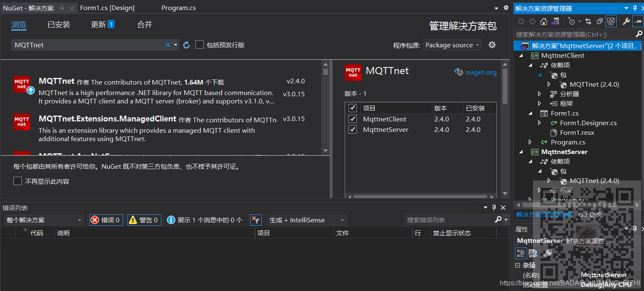Expand MQTTnet (2.4.0) under MqttnetClient packages
The height and width of the screenshot is (291, 644).
(549, 84)
